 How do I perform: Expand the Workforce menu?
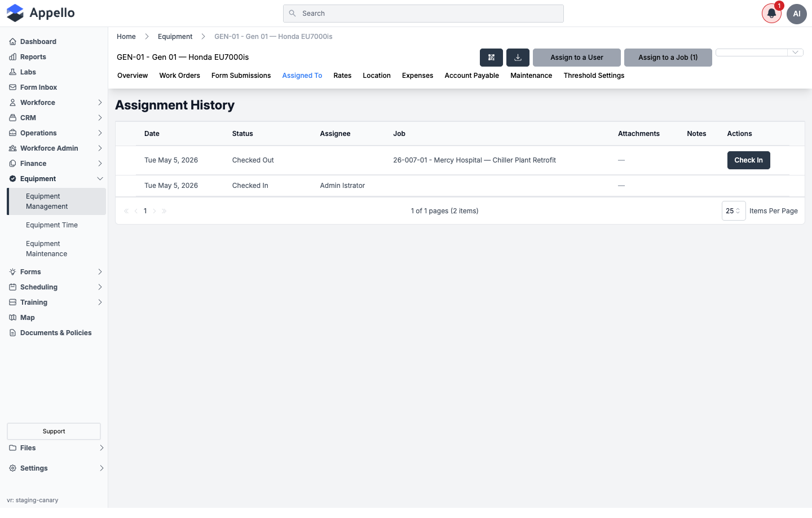click(56, 103)
